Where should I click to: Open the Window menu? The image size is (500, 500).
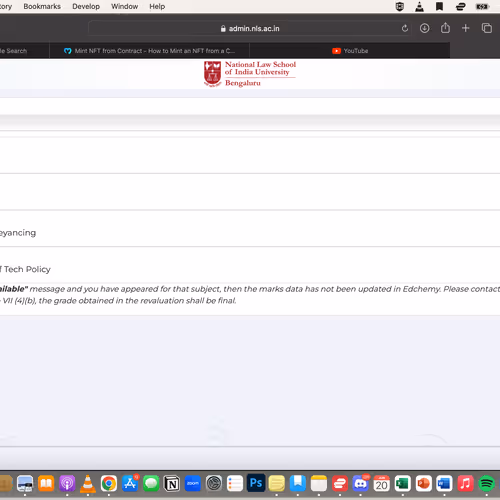tap(124, 6)
